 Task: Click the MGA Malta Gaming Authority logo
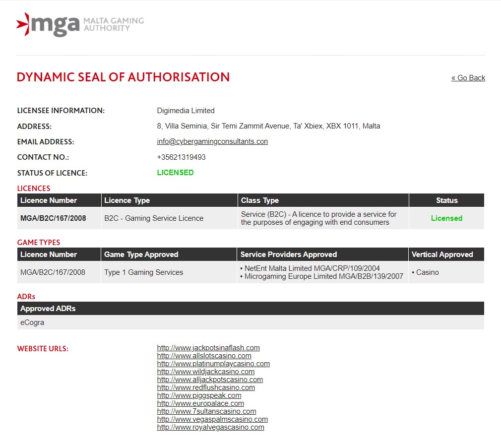coord(80,25)
